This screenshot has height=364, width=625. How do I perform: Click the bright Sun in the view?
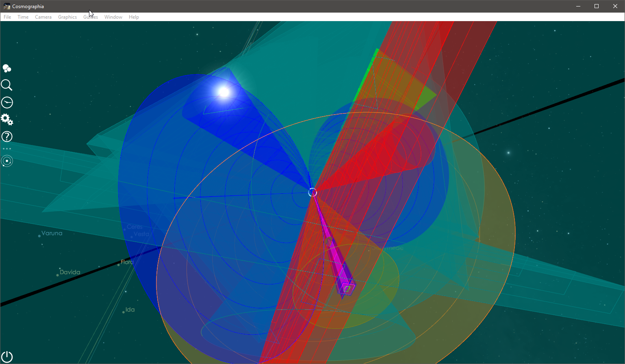tap(224, 92)
